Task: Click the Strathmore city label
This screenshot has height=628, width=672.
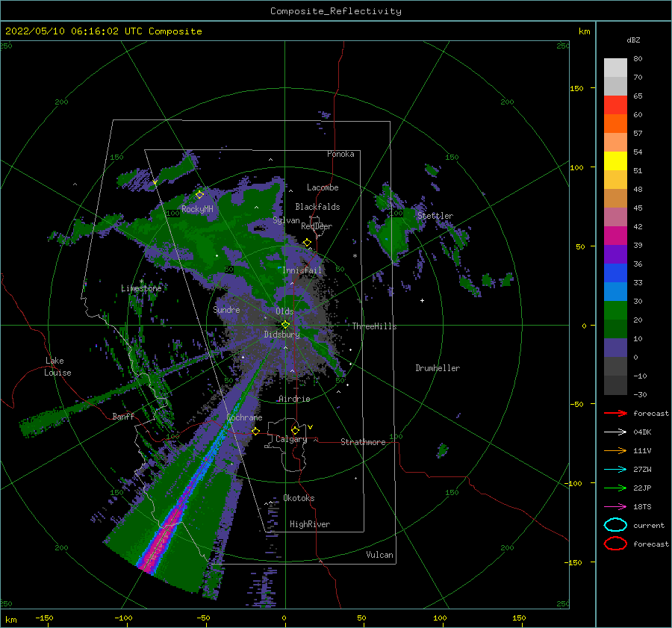Action: click(363, 442)
